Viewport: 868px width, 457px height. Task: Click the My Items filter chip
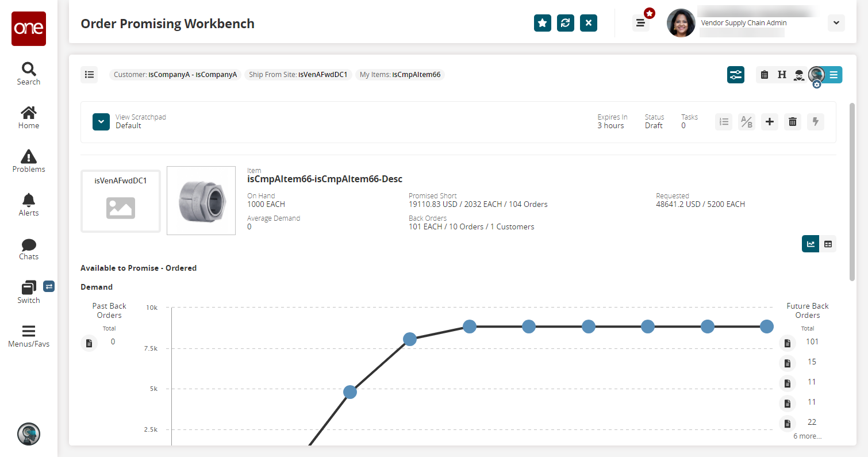pos(400,75)
